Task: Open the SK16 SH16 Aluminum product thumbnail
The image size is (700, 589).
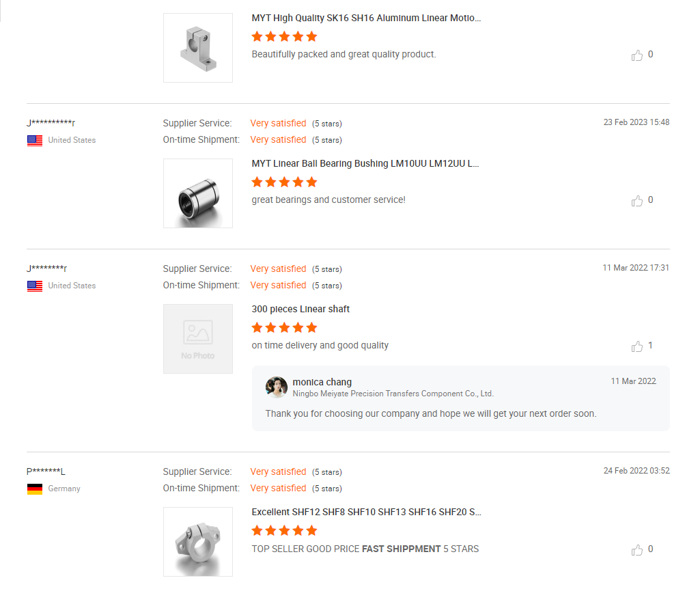Action: click(x=198, y=48)
